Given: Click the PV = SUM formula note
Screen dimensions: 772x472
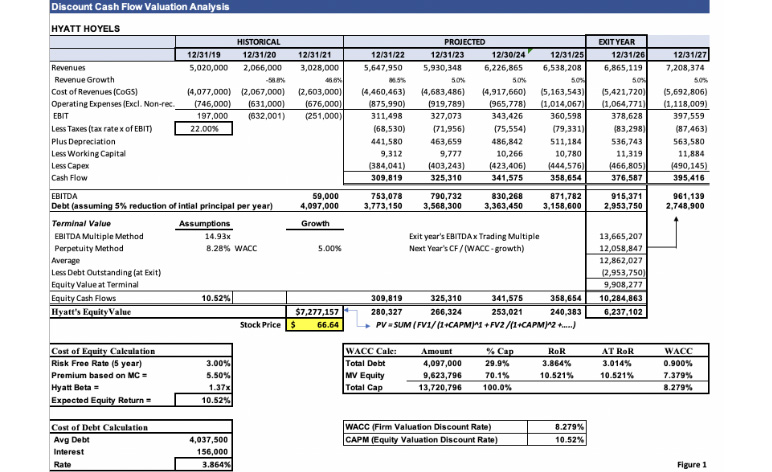Looking at the screenshot, I should [x=475, y=325].
